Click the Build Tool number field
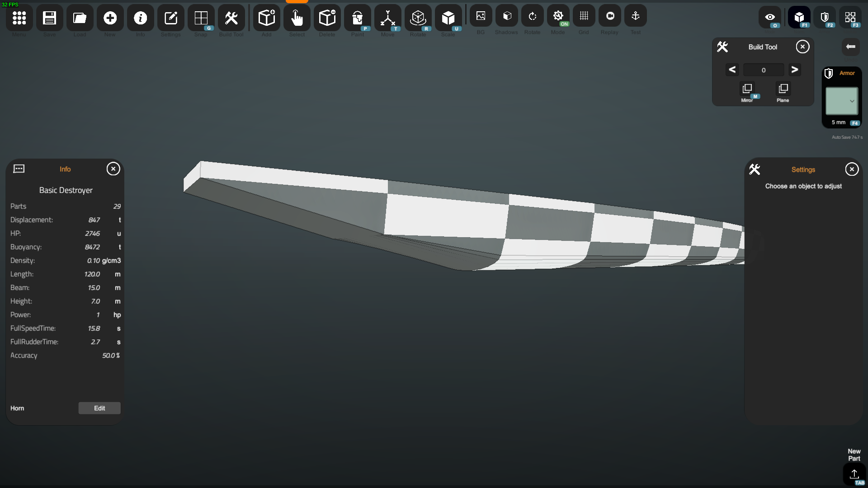868x488 pixels. 764,70
